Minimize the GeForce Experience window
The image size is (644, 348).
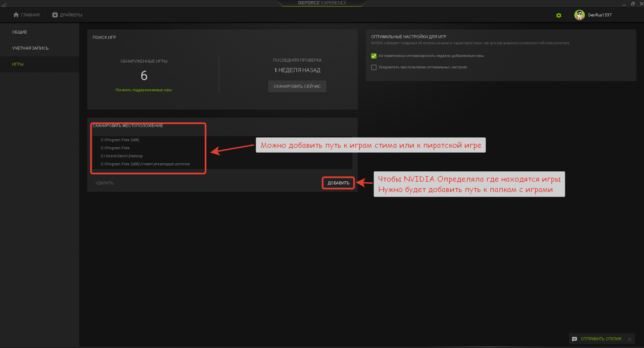624,4
